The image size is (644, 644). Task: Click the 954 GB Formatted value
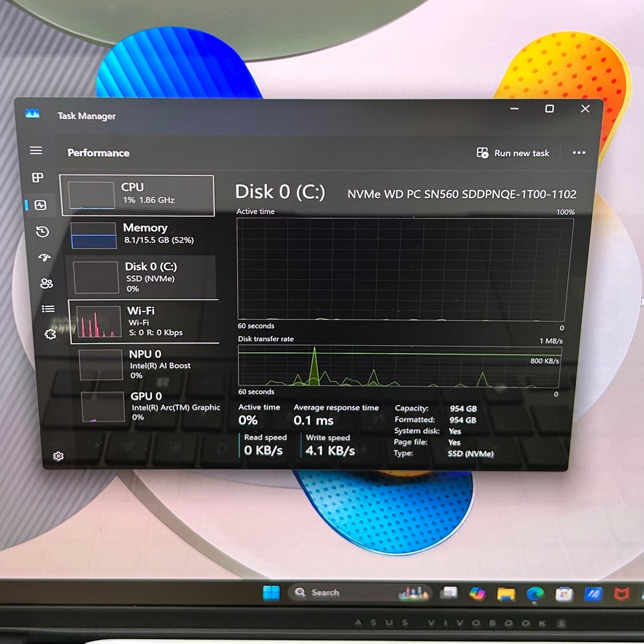point(463,420)
